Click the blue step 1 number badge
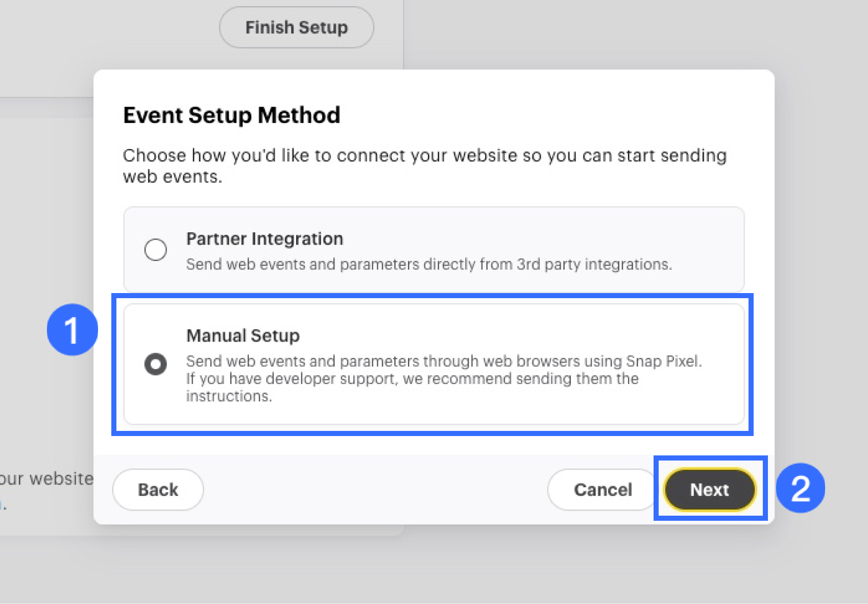This screenshot has height=604, width=868. (x=72, y=330)
